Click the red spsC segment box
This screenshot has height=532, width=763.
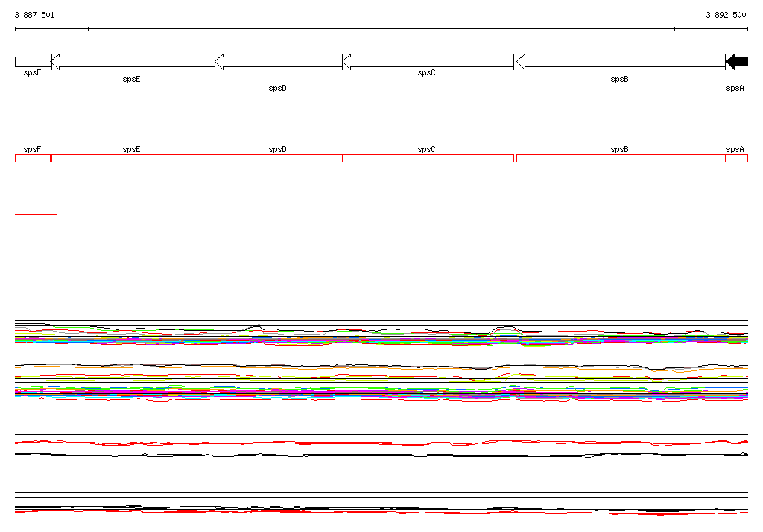[x=428, y=158]
